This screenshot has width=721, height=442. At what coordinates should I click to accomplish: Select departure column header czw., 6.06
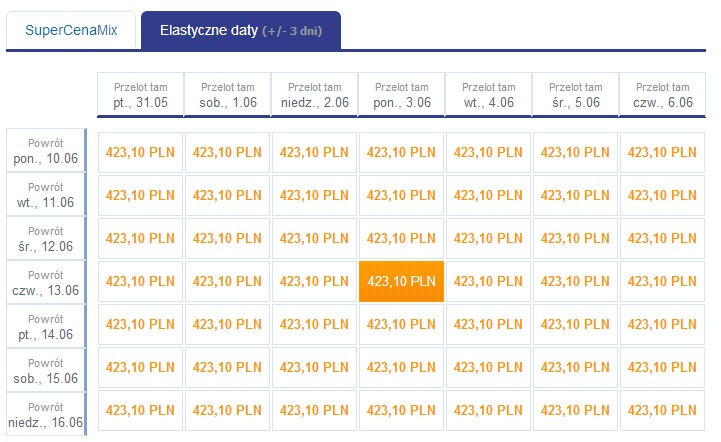pyautogui.click(x=663, y=95)
